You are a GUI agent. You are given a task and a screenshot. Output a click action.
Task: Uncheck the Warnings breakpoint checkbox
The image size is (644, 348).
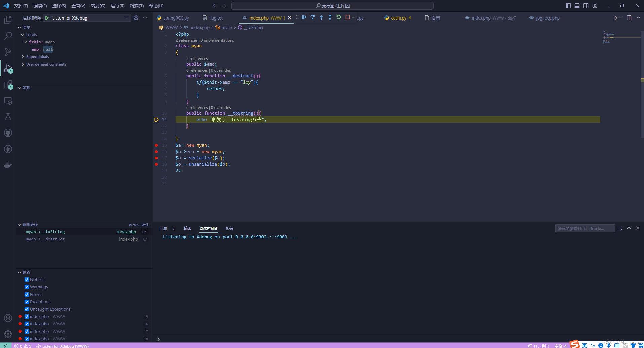tap(27, 287)
